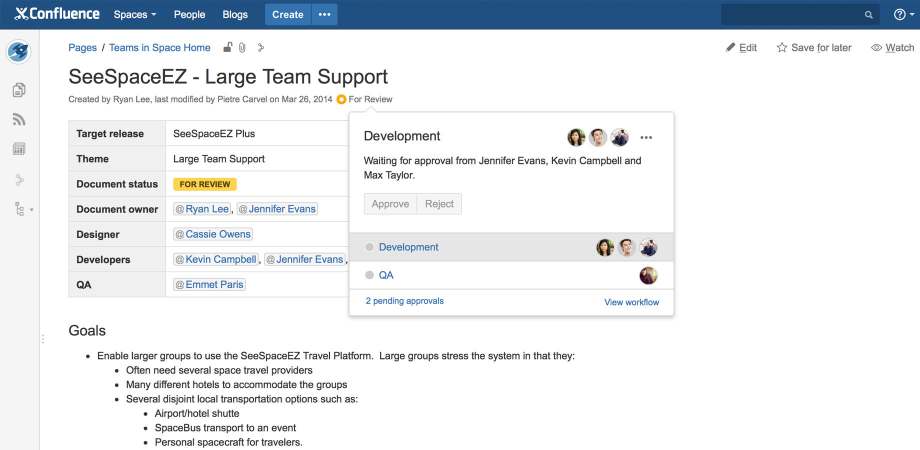Open the ellipsis menu in Development popup
The height and width of the screenshot is (450, 920).
[x=646, y=137]
